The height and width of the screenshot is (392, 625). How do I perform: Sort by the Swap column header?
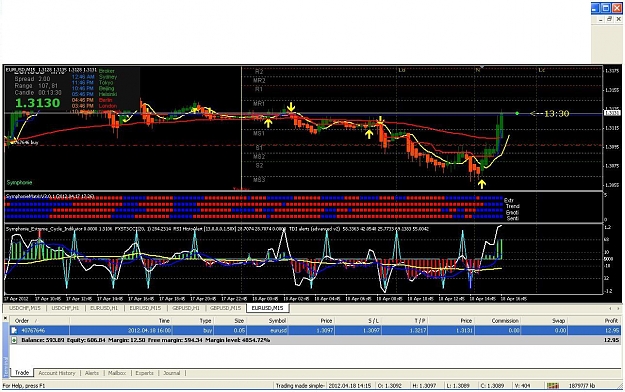(545, 321)
